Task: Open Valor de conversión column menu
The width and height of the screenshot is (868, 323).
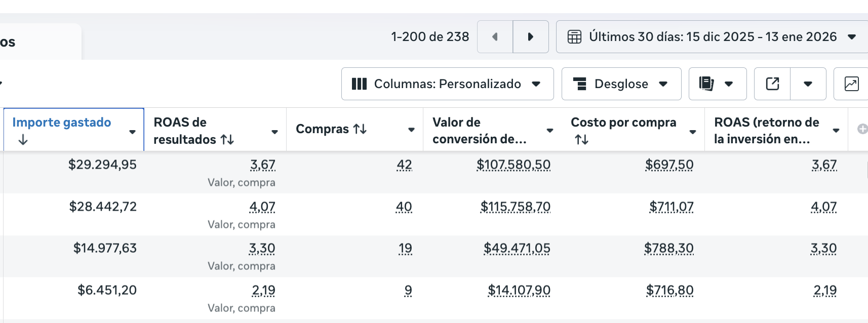Action: click(550, 131)
